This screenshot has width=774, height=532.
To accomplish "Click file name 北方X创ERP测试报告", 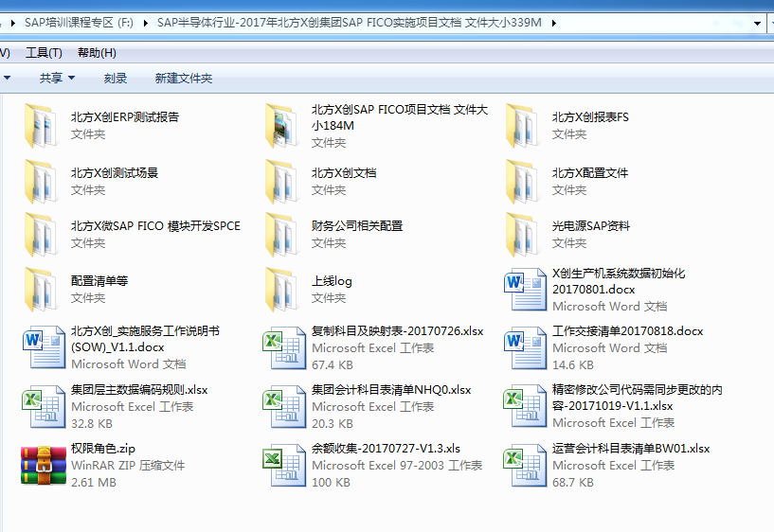I will tap(125, 117).
